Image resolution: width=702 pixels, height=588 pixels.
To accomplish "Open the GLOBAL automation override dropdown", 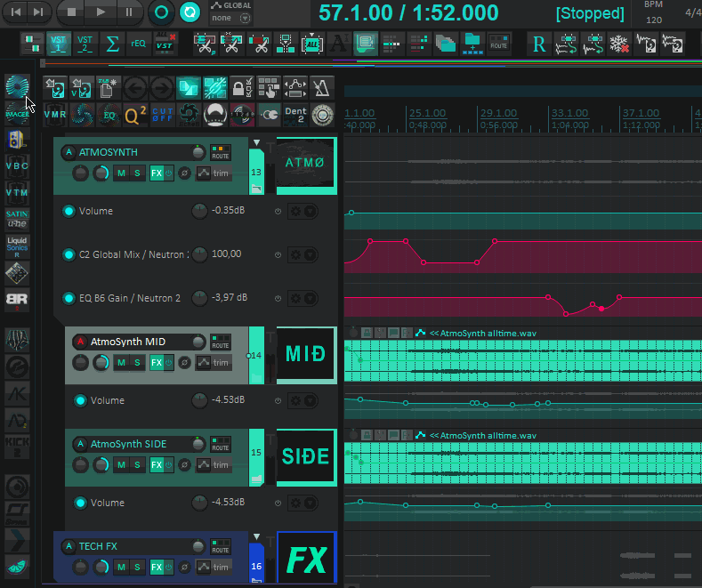I will point(232,18).
